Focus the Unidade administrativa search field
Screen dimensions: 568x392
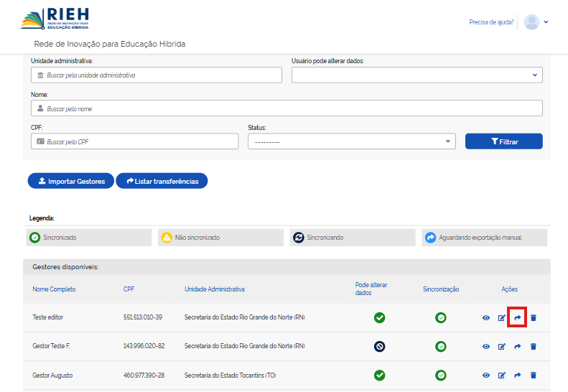click(157, 75)
